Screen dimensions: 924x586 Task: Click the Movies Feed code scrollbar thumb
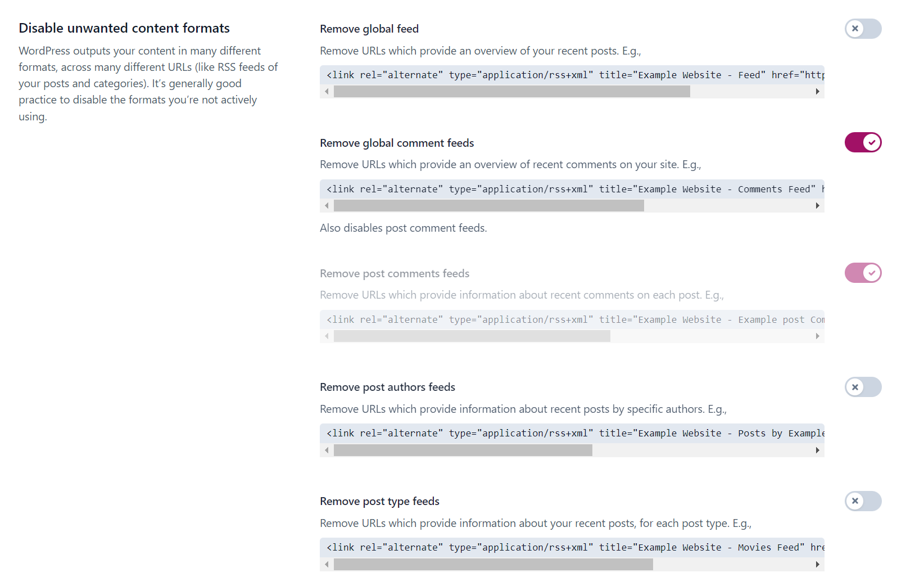tap(493, 565)
